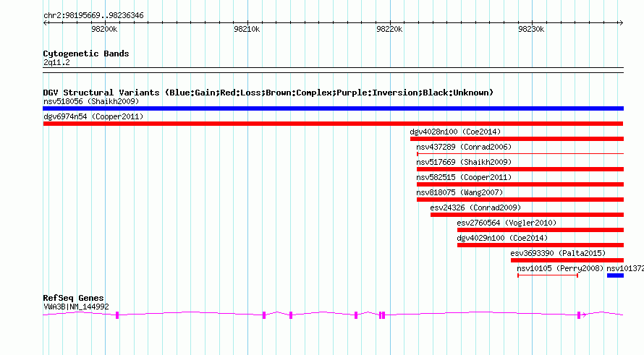This screenshot has width=644, height=355.
Task: Click the VWA3B double exon near 98220k
Action: (382, 315)
